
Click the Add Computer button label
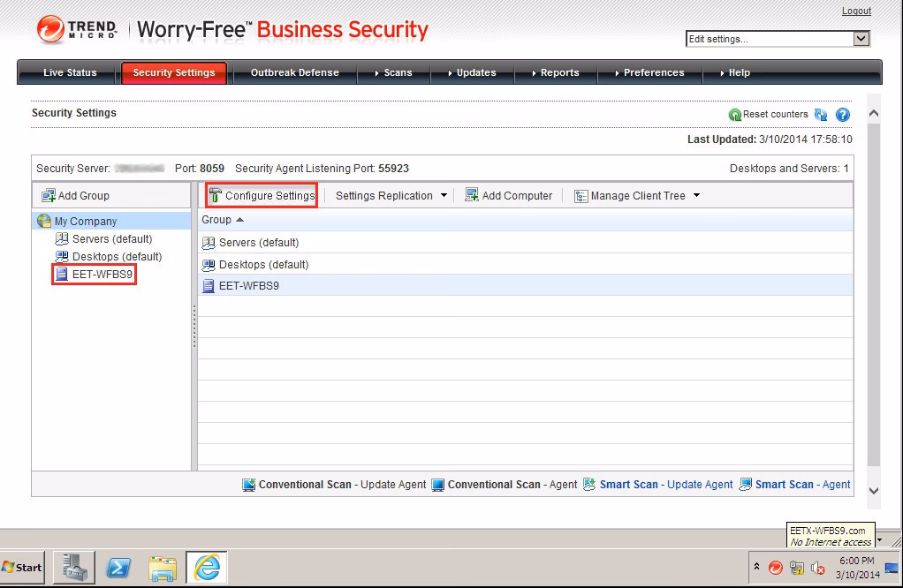point(517,196)
